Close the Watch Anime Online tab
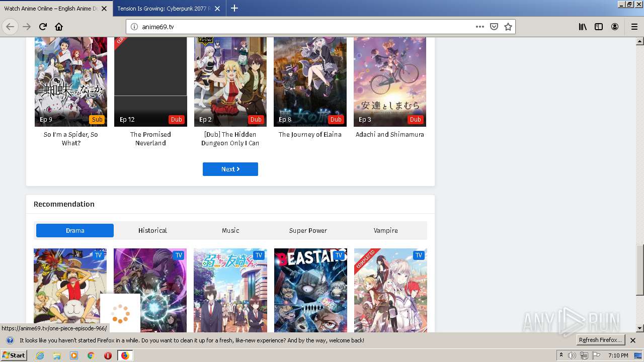The image size is (644, 362). (x=104, y=9)
